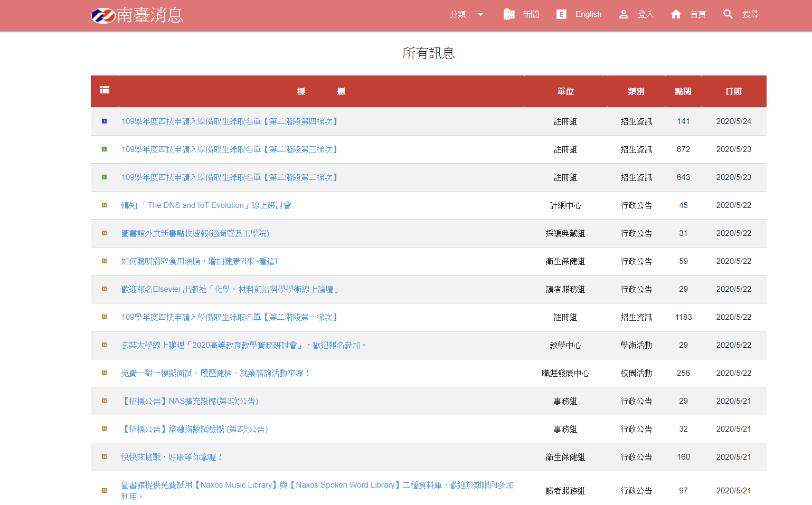This screenshot has width=812, height=505.
Task: Click the 單位 column header
Action: (x=565, y=91)
